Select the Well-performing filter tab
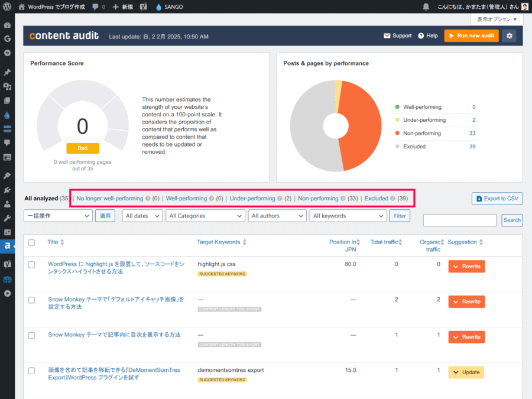The image size is (532, 399). (x=186, y=199)
